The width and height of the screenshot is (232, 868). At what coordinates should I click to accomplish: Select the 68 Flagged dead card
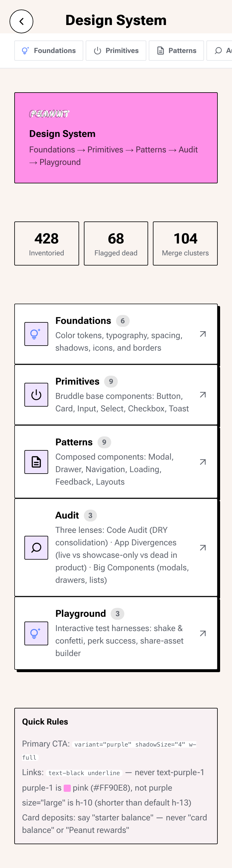tap(116, 243)
